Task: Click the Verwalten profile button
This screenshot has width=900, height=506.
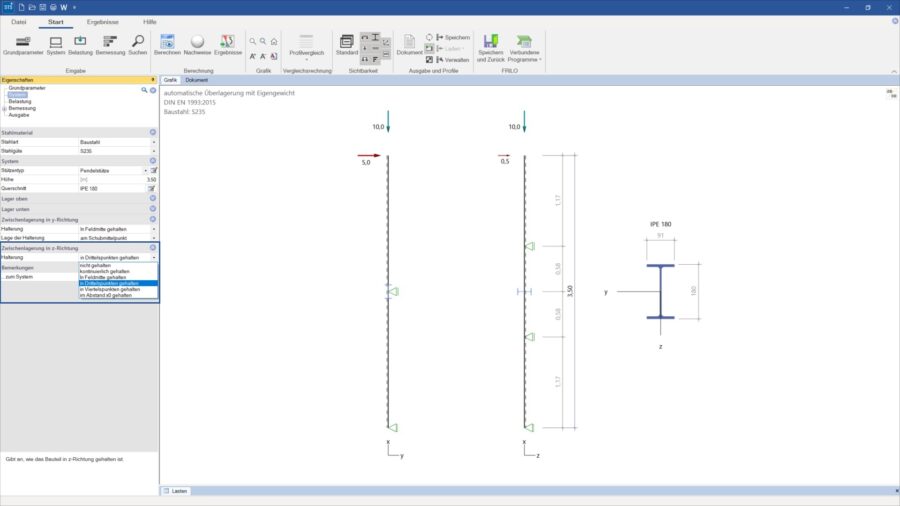Action: (x=453, y=60)
